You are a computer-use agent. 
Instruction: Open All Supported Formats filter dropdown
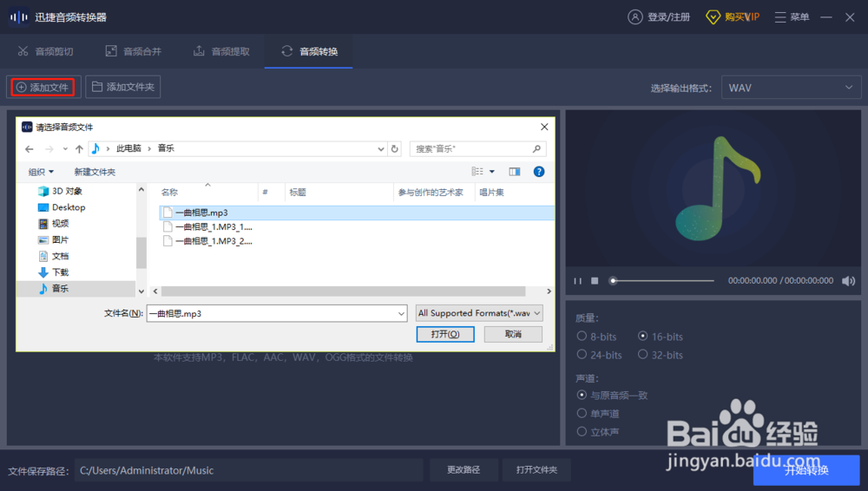[x=479, y=313]
